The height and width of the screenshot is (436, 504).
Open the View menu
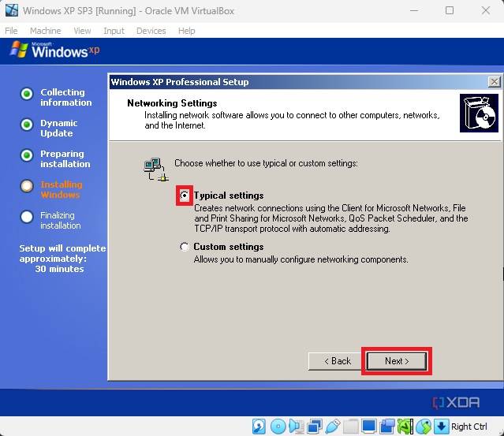click(x=82, y=31)
